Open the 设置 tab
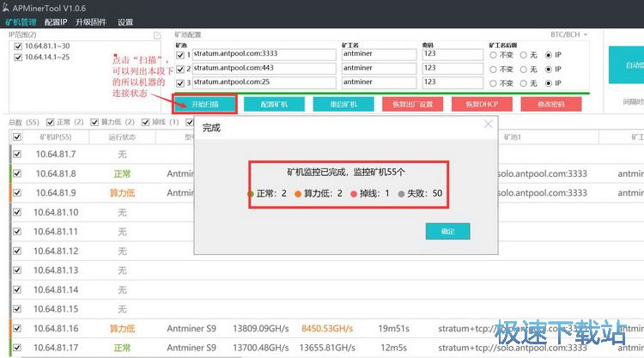The width and height of the screenshot is (644, 358). pyautogui.click(x=125, y=22)
